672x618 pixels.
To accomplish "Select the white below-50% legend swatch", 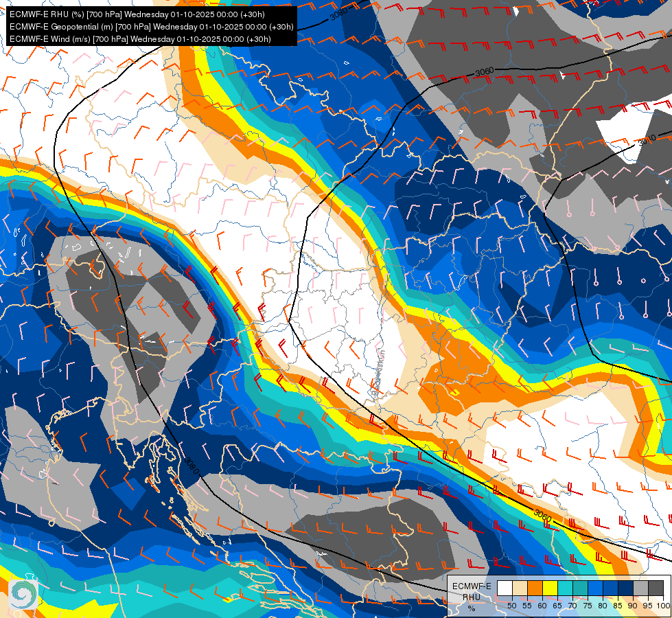I will 505,588.
